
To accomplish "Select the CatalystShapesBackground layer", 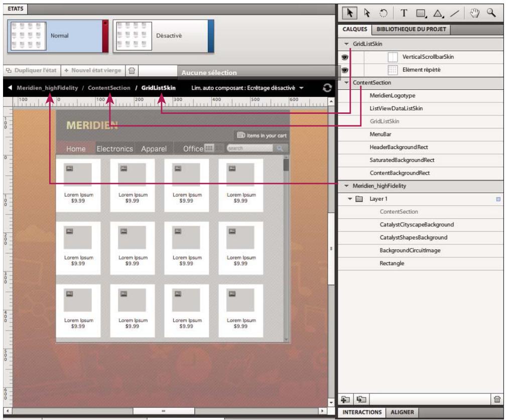I will pos(414,238).
